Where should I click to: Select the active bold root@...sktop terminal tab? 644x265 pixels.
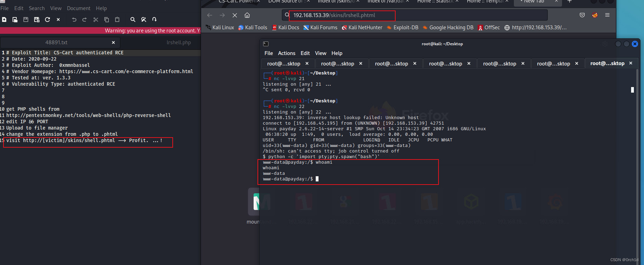point(607,63)
